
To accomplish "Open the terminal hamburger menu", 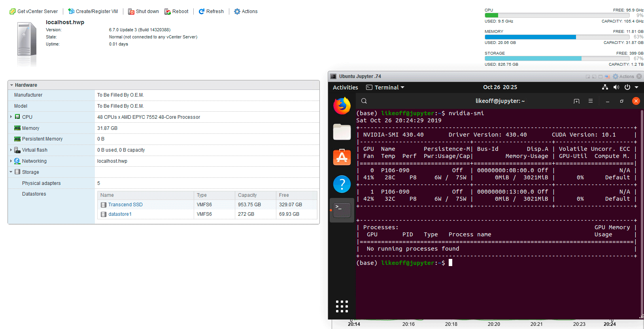I will pos(591,101).
